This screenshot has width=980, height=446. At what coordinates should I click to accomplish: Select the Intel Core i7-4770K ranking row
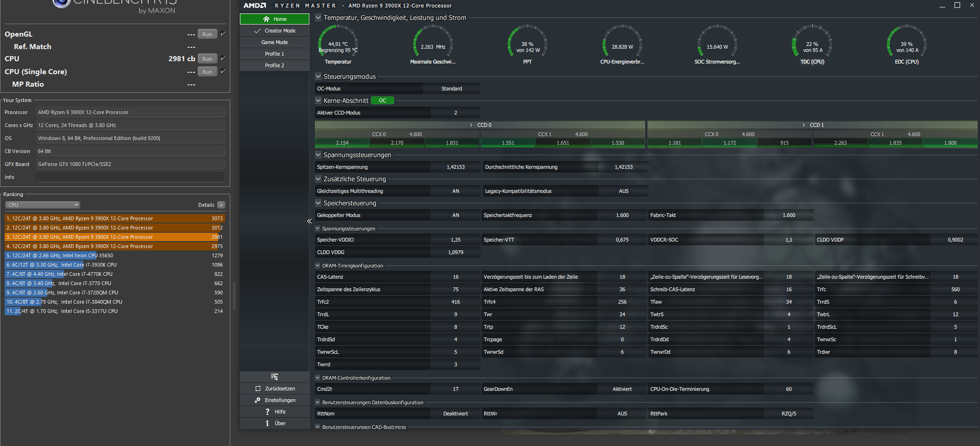(x=115, y=274)
